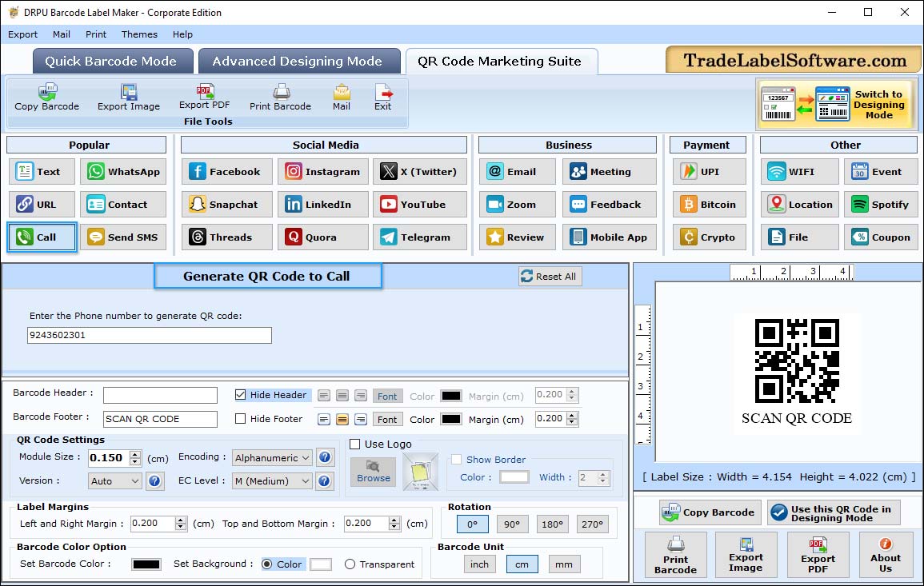Adjust Top and Bottom Margin stepper
The height and width of the screenshot is (586, 924).
pyautogui.click(x=394, y=524)
